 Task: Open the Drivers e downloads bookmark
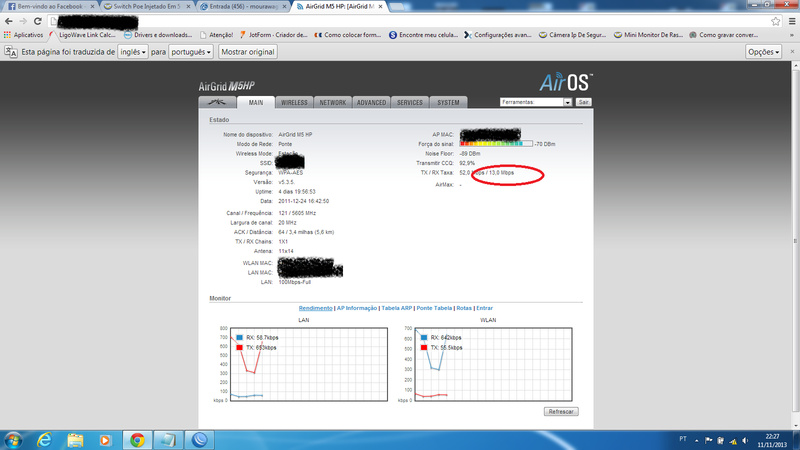(x=158, y=35)
